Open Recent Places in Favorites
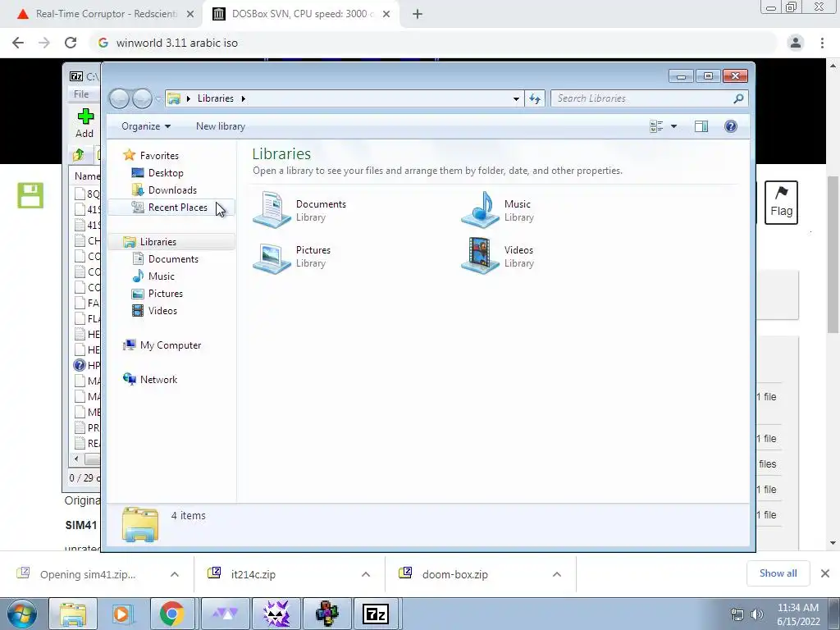Viewport: 840px width, 630px height. pyautogui.click(x=177, y=208)
